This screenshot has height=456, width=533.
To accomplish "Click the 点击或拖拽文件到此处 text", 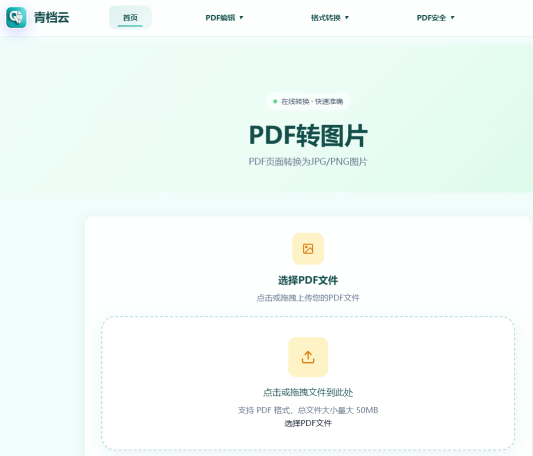I will [x=308, y=392].
